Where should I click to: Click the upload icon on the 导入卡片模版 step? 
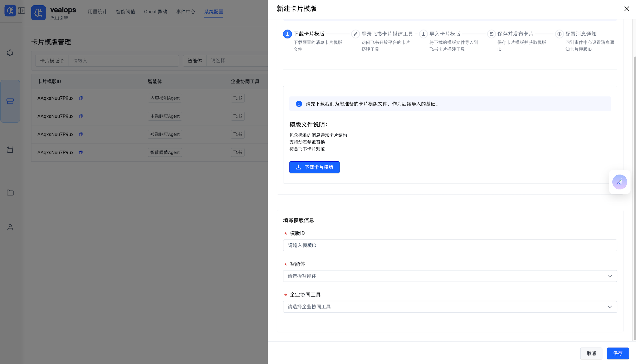click(423, 34)
